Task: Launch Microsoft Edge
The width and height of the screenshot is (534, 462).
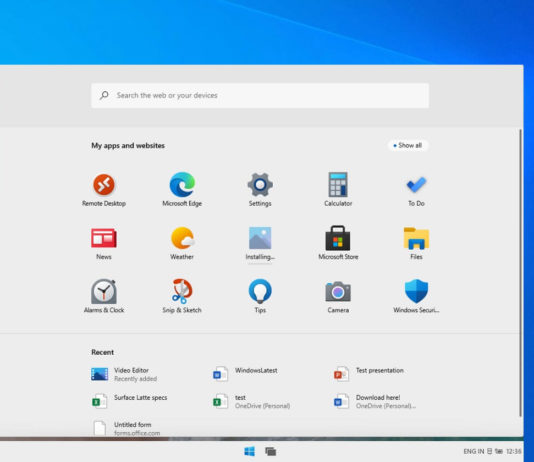Action: coord(182,190)
